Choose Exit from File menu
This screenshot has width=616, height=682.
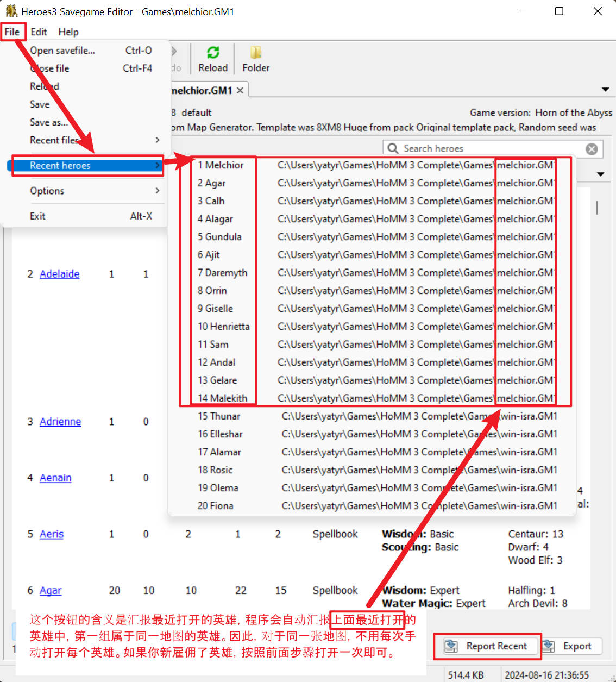[x=85, y=216]
